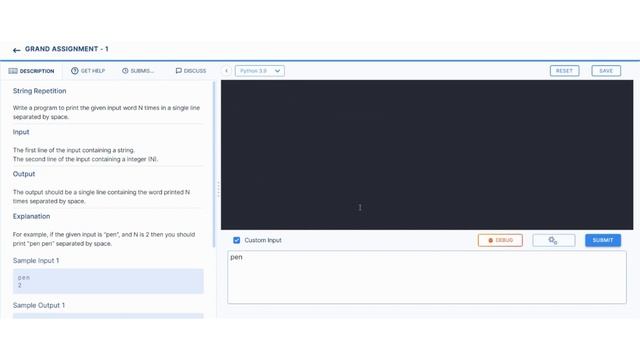Click the description panel scrollbar
This screenshot has height=360, width=640.
(213, 165)
